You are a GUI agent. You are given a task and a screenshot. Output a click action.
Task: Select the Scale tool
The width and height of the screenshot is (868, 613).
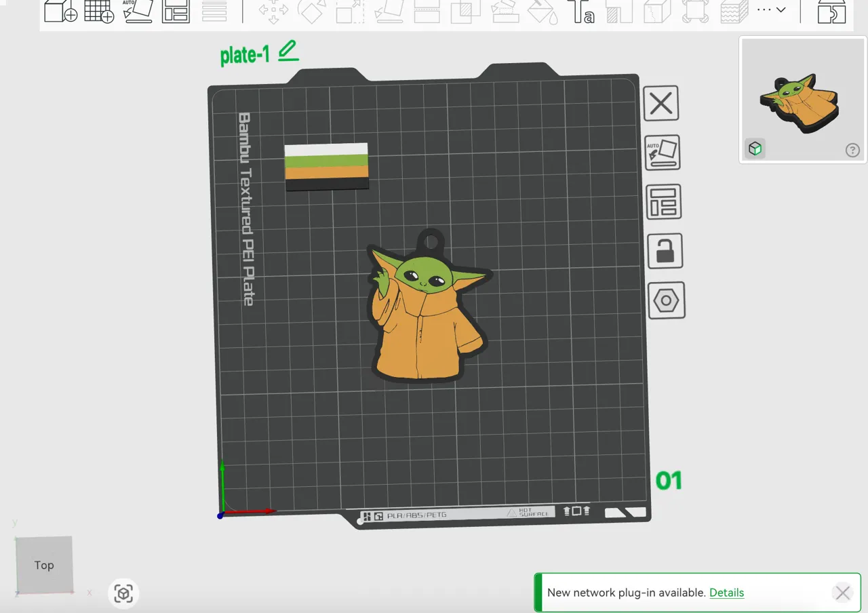351,12
